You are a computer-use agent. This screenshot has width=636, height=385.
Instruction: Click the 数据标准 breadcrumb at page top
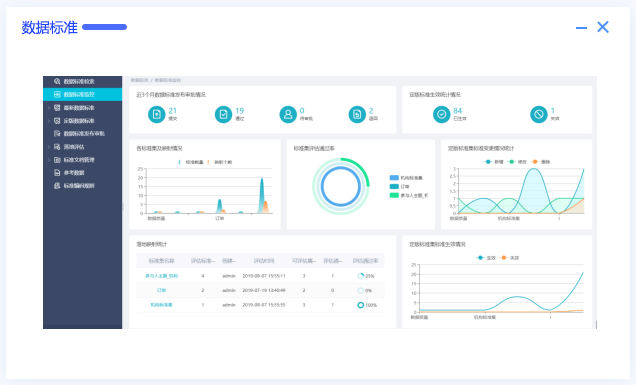coord(140,80)
